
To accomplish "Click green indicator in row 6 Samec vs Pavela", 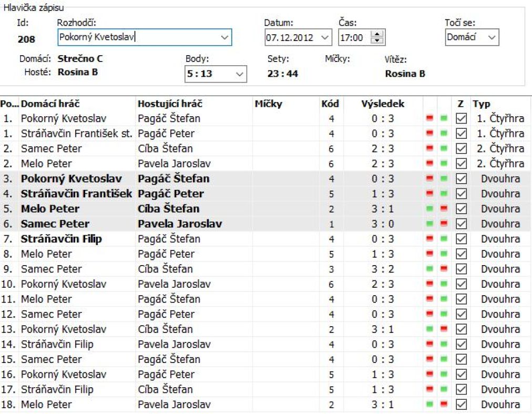I will pyautogui.click(x=429, y=224).
